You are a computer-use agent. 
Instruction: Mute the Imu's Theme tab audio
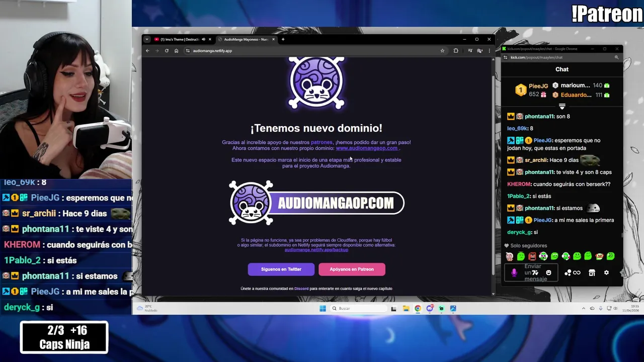point(203,39)
